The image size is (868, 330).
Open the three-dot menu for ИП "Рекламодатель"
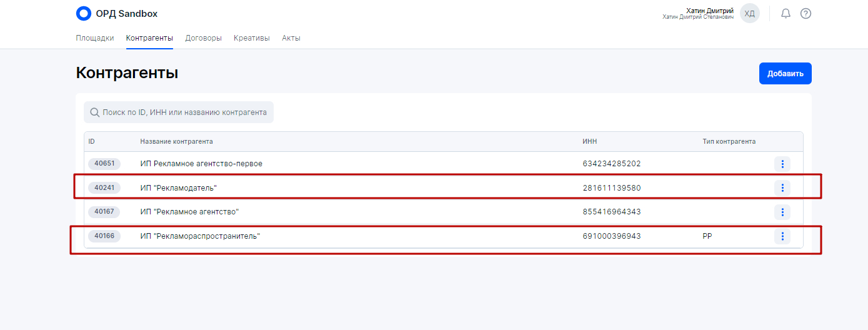click(782, 188)
